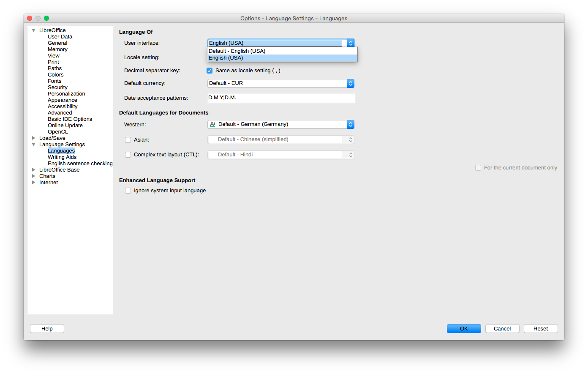Open the Default currency dropdown
The width and height of the screenshot is (588, 374).
tap(281, 83)
